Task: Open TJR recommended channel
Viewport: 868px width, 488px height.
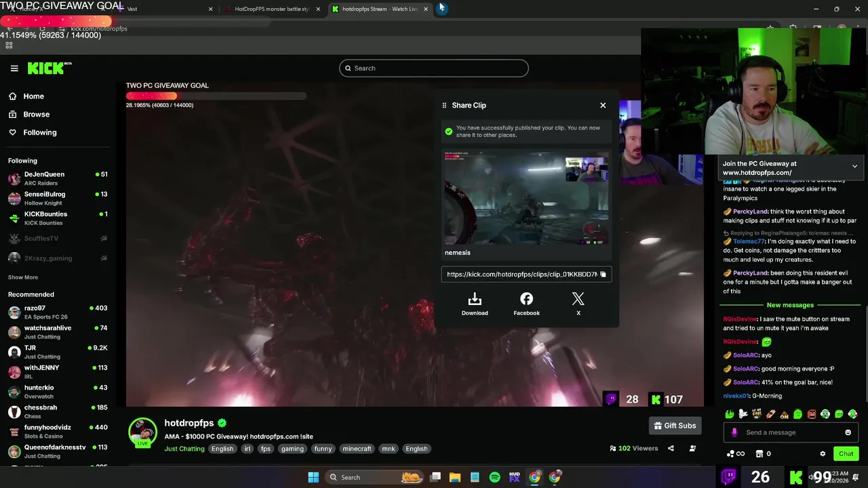Action: [58, 352]
